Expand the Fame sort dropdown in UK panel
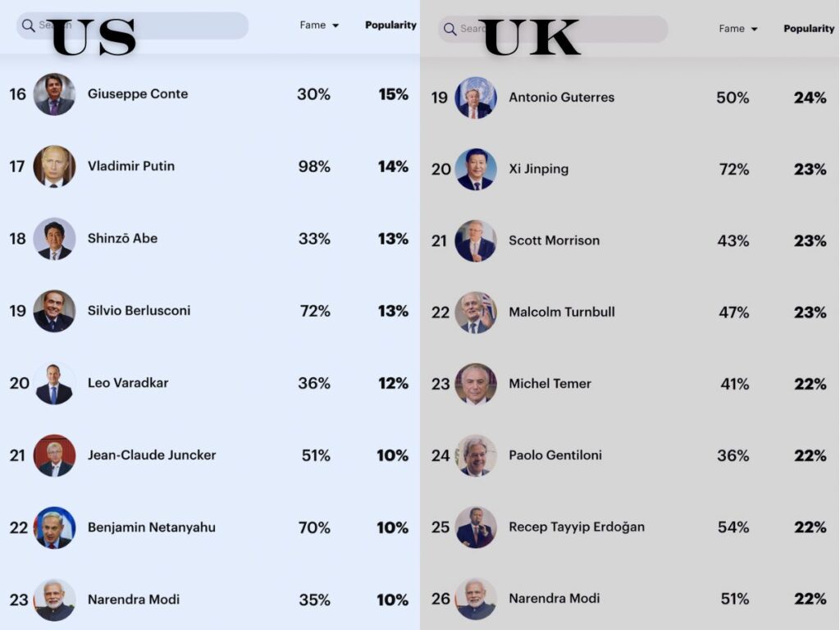This screenshot has width=840, height=630. (738, 29)
